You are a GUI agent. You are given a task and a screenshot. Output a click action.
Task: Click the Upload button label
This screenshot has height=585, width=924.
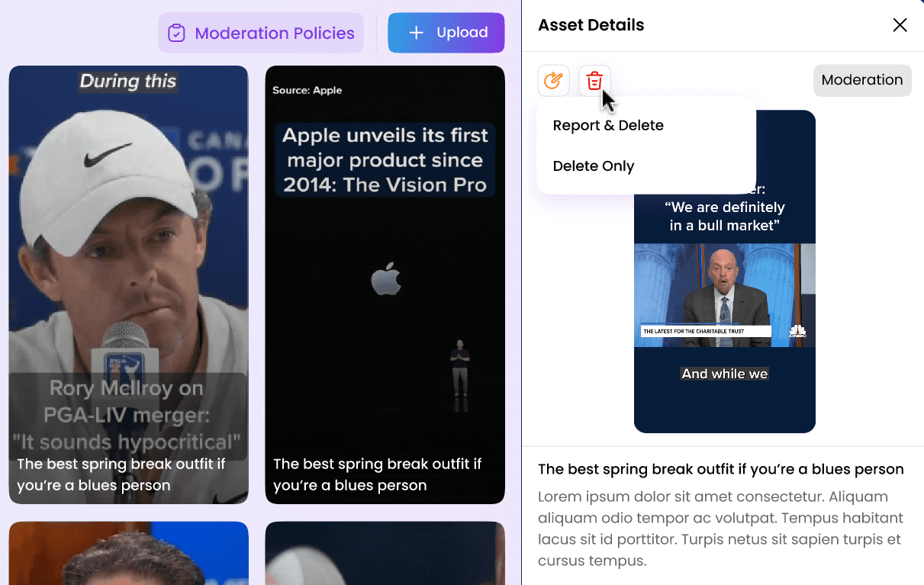pos(462,33)
